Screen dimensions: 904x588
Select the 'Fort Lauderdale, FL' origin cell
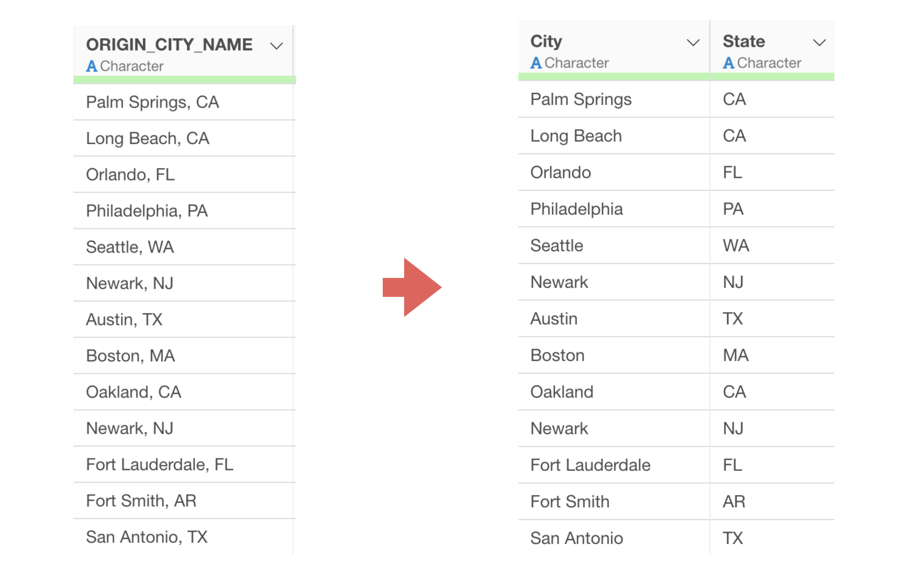[160, 465]
